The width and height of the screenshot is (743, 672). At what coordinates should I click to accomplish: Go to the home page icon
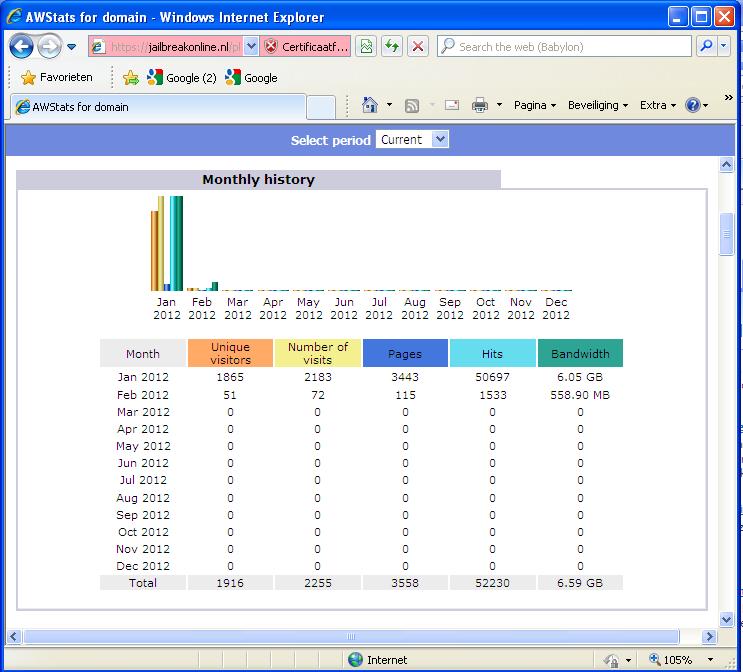click(x=370, y=105)
